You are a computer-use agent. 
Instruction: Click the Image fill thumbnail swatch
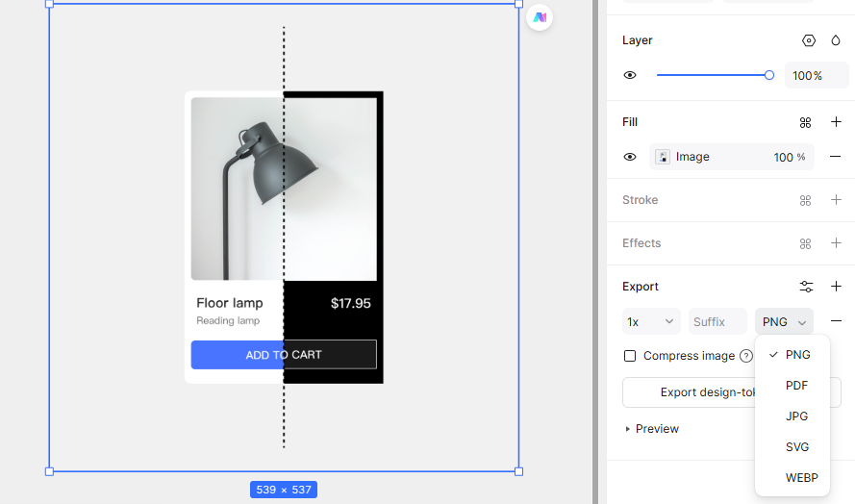(663, 157)
